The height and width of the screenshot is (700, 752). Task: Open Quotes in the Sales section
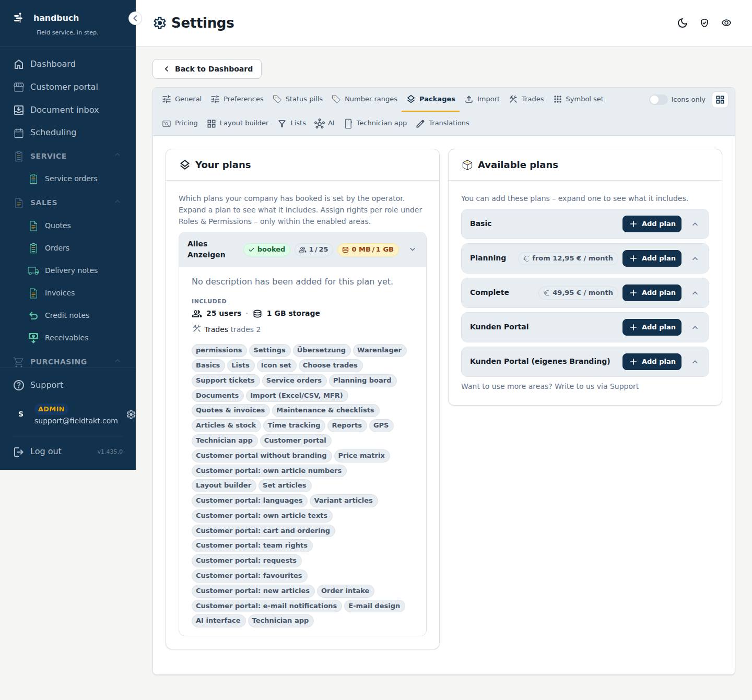pos(75,226)
